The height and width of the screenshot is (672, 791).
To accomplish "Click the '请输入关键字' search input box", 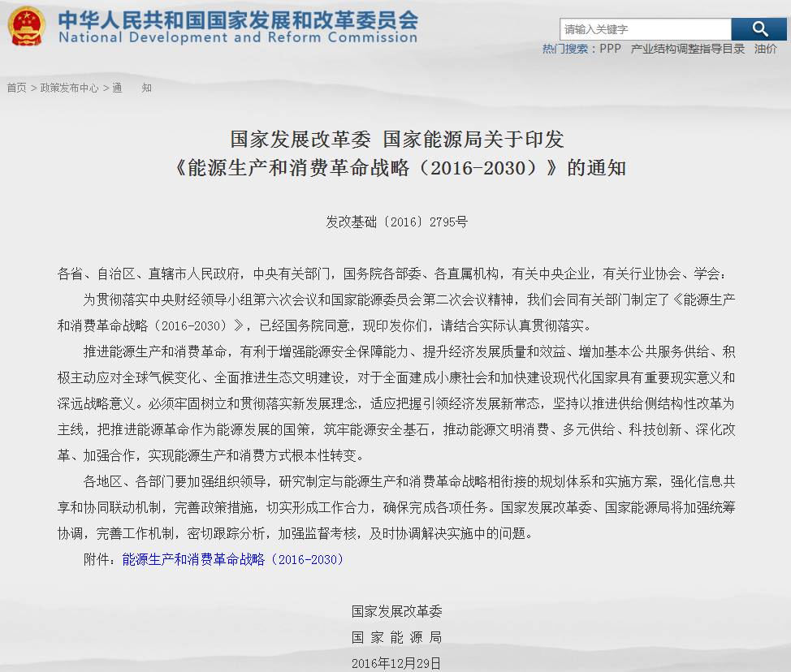I will pyautogui.click(x=646, y=28).
